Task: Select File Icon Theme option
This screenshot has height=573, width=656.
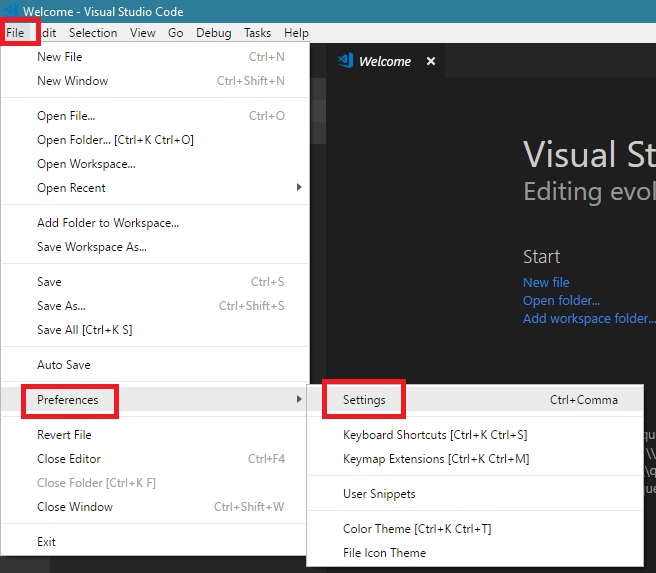Action: point(384,553)
